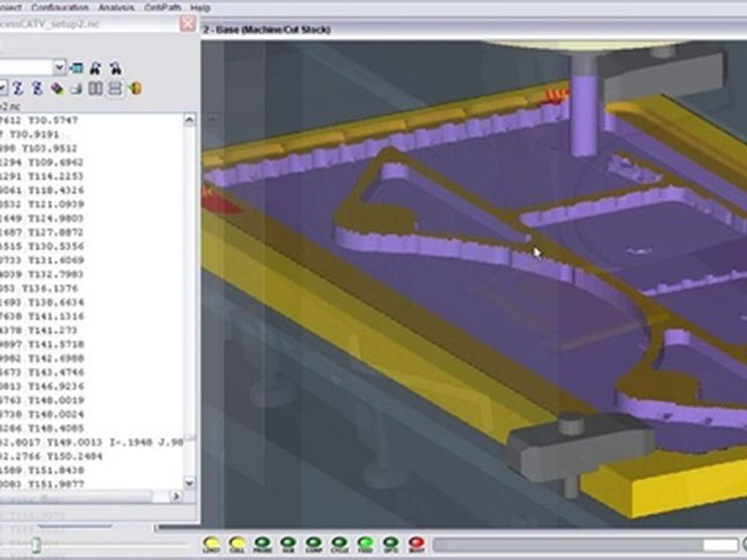Expand the search field dropdown arrow
Viewport: 747px width, 560px height.
[59, 67]
